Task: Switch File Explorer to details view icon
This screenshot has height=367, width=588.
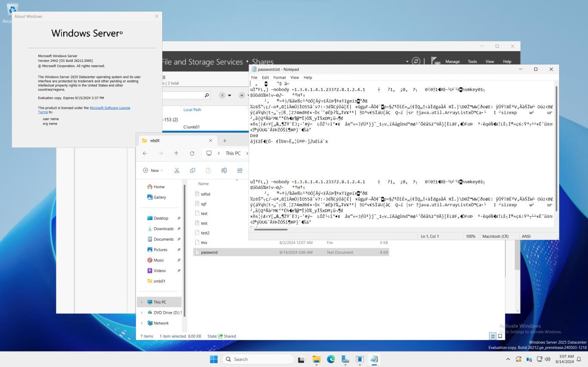Action: point(493,336)
